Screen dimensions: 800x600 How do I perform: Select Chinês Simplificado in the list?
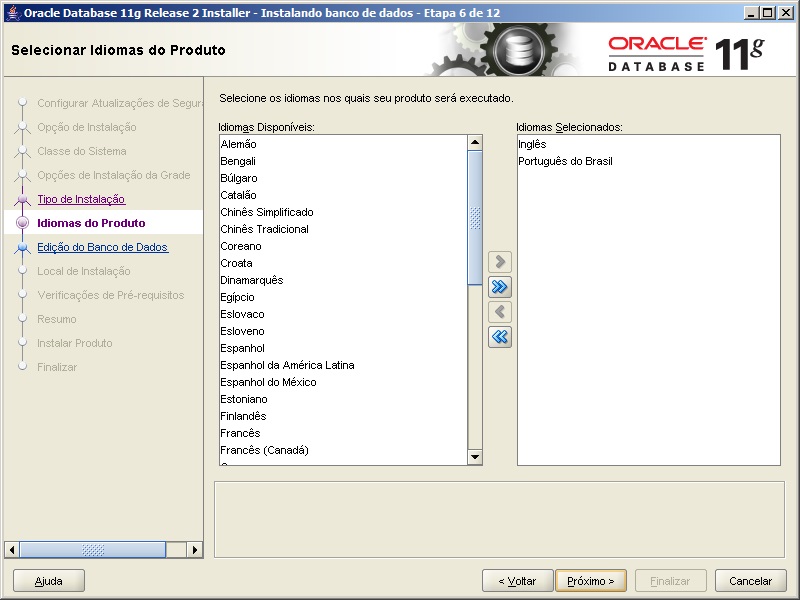[x=343, y=212]
